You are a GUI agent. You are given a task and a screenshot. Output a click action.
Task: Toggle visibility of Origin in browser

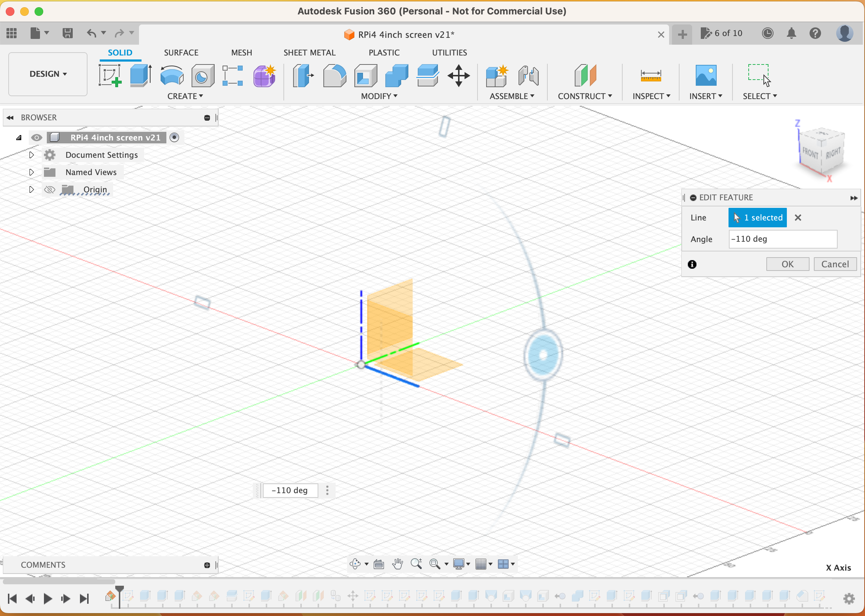[50, 189]
